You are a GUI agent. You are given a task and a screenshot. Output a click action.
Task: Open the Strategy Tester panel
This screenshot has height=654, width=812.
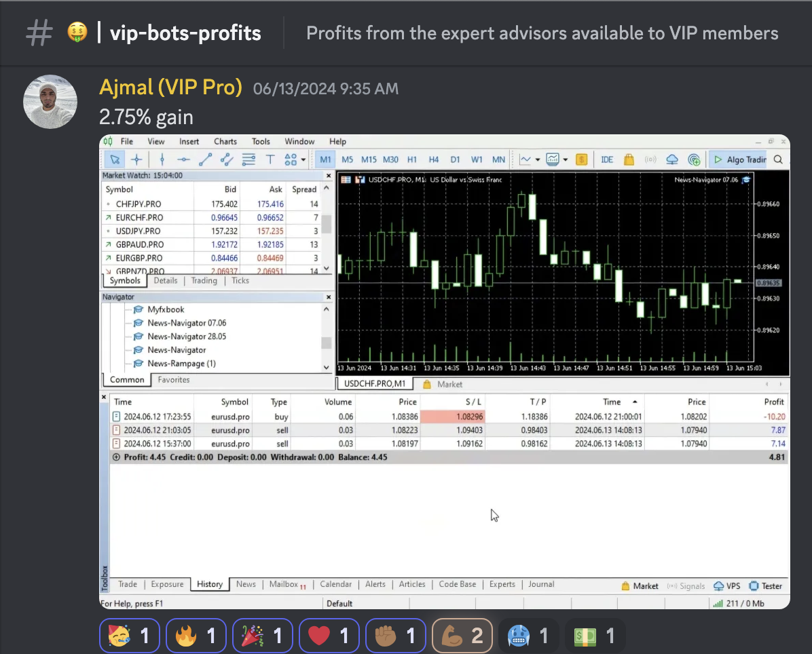pos(766,585)
